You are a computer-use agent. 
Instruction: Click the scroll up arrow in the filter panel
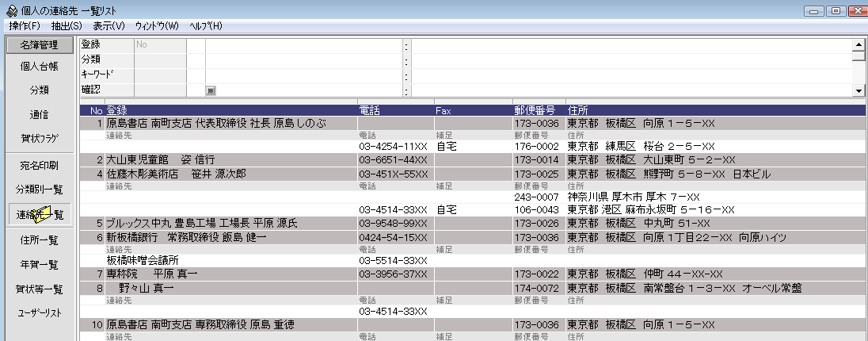coord(858,44)
